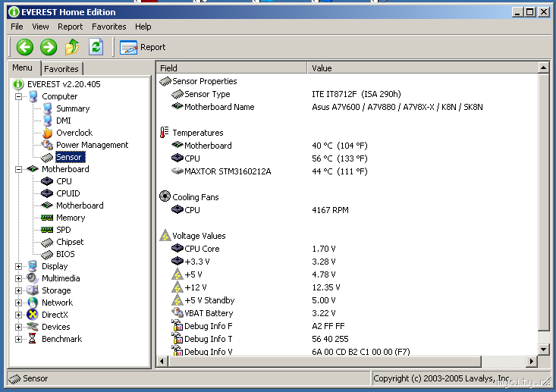Expand the Benchmark tree node
This screenshot has height=392, width=556.
point(18,339)
